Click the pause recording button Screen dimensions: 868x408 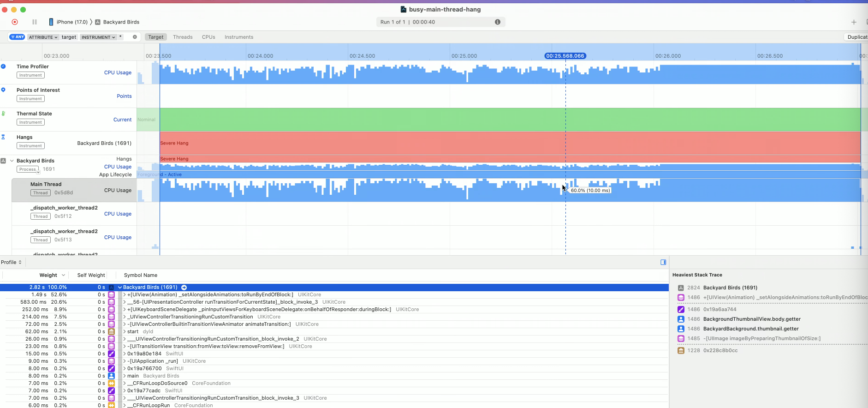pos(35,22)
